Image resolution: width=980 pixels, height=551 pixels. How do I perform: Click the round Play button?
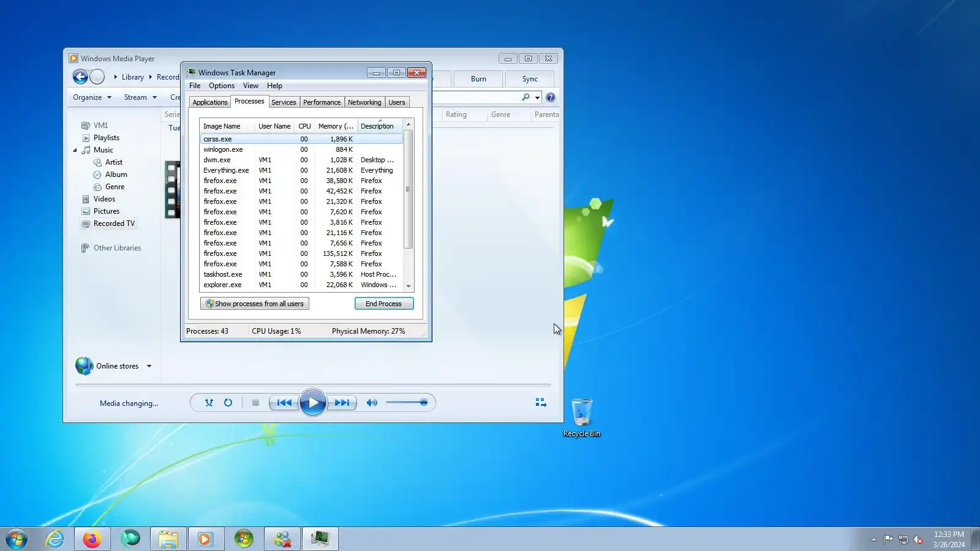tap(313, 403)
